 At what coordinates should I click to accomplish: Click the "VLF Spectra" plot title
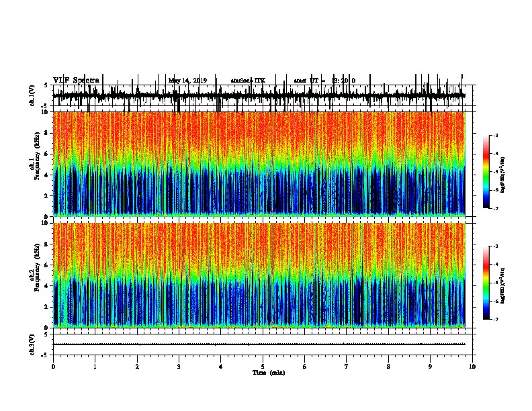tap(77, 80)
